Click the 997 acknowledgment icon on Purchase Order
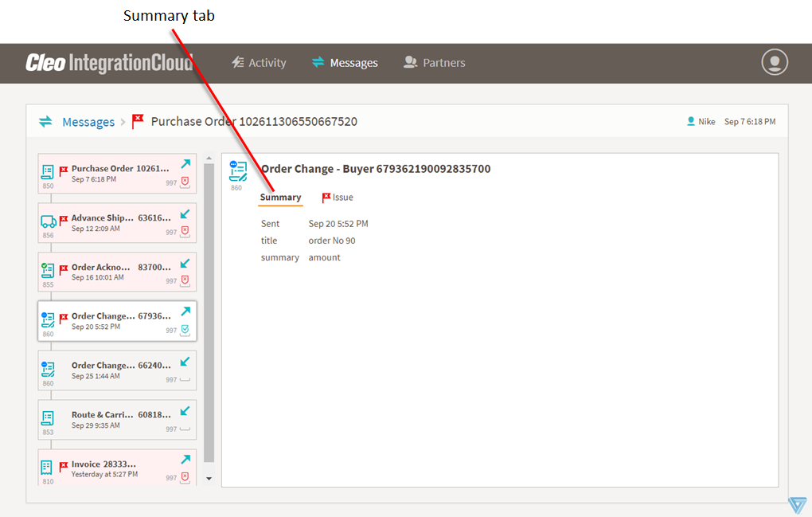Viewport: 812px width, 517px height. (x=185, y=182)
